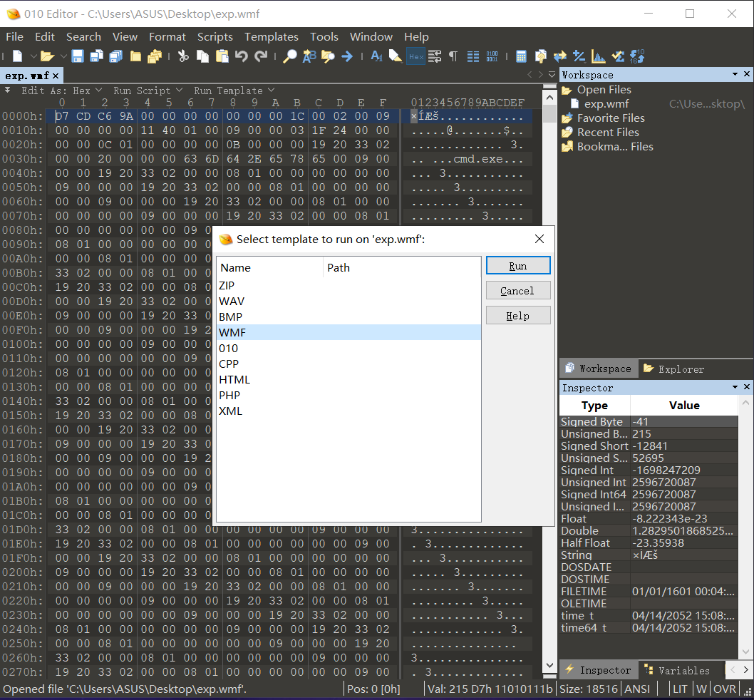
Task: Click the Paste clipboard icon
Action: 222,56
